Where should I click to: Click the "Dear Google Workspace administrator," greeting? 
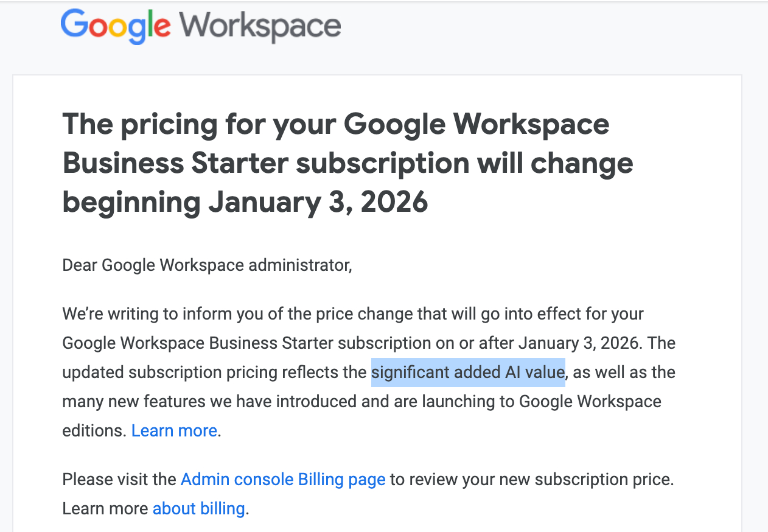point(207,265)
